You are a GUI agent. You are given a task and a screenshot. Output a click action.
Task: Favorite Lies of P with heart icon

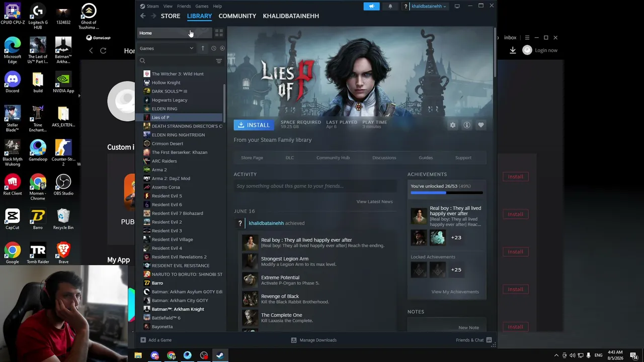(481, 125)
